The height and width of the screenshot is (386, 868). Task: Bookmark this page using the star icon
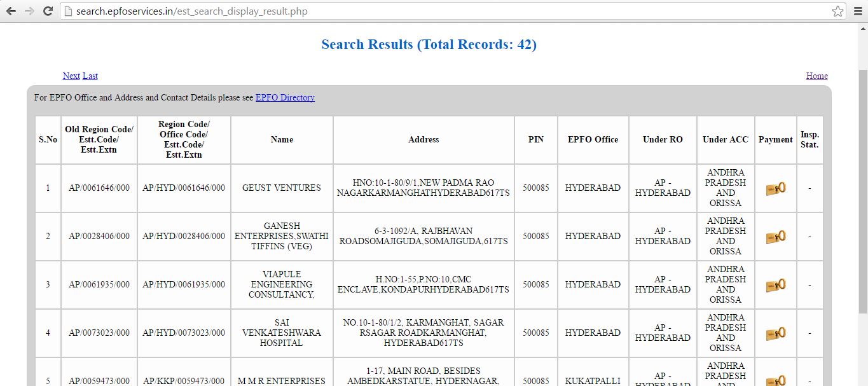[x=839, y=10]
